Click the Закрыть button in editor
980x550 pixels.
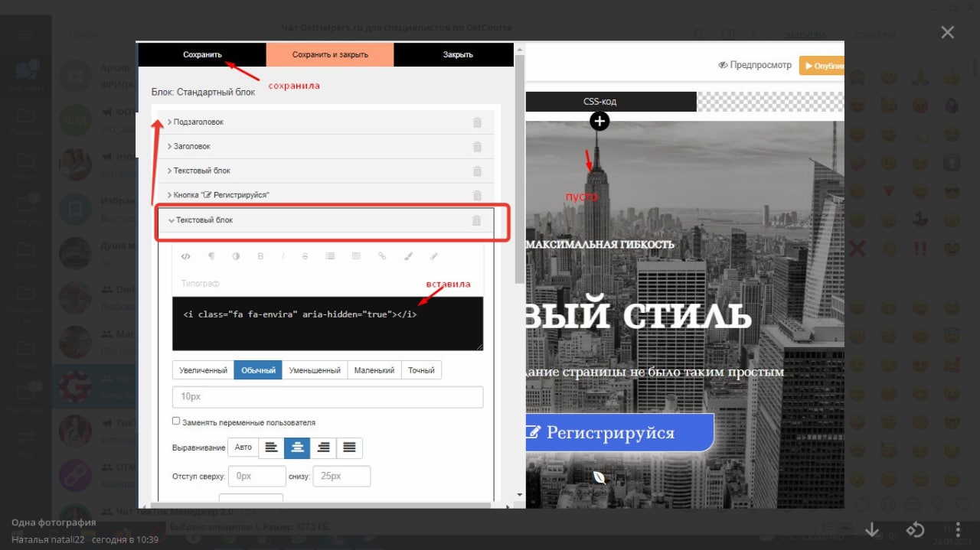[x=458, y=54]
